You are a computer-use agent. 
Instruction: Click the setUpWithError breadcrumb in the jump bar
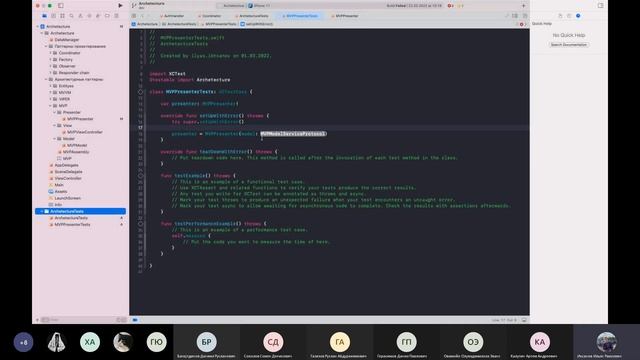(257, 24)
